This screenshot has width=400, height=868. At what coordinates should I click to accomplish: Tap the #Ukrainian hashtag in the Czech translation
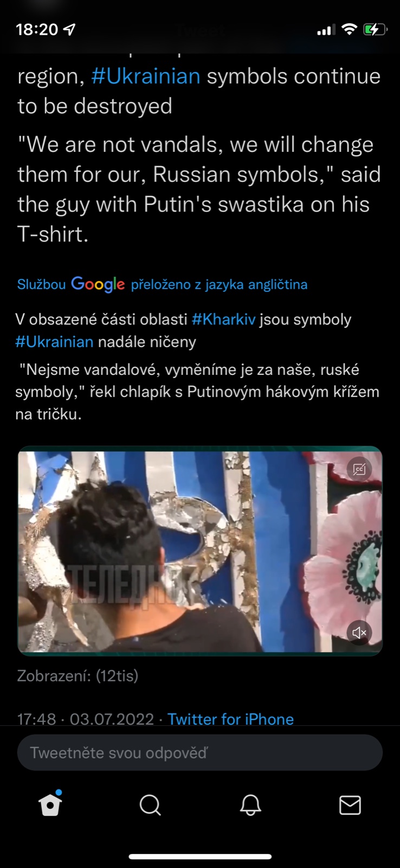(x=54, y=342)
